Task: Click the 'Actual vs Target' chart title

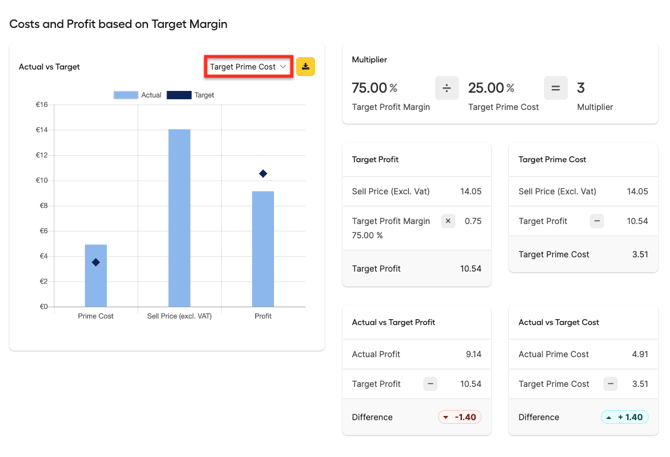Action: 49,67
